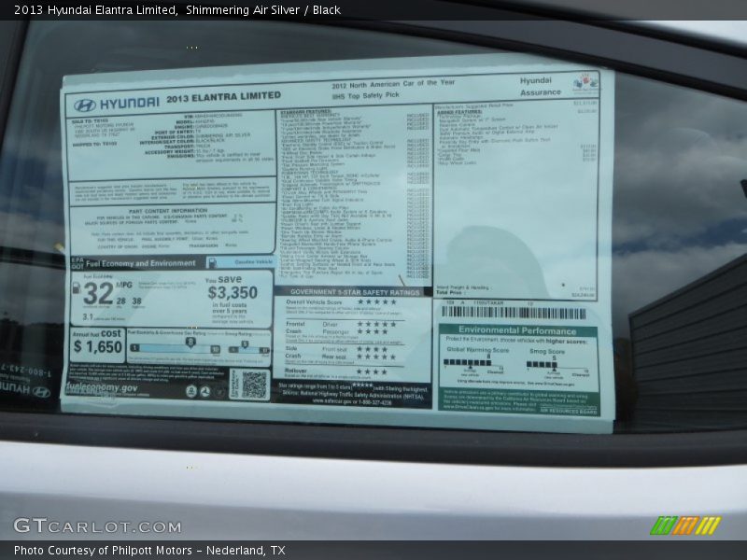The width and height of the screenshot is (747, 560).
Task: Click the first round agency seal beside the QR code
Action: tap(191, 391)
